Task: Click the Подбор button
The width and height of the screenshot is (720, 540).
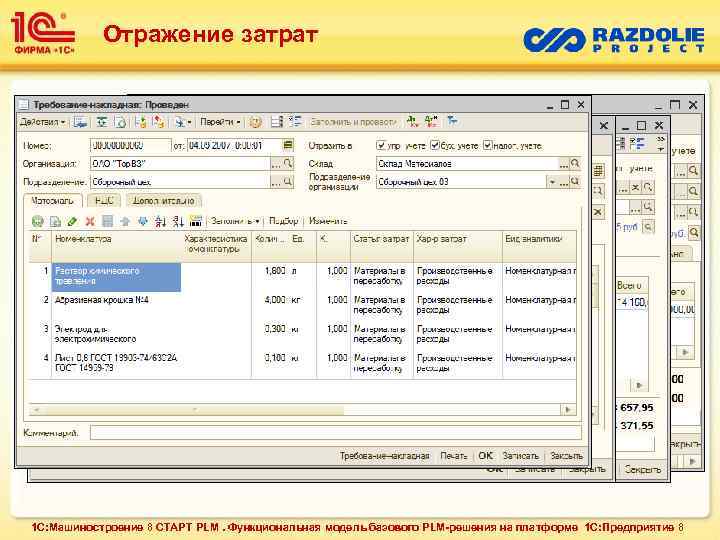Action: pyautogui.click(x=283, y=221)
